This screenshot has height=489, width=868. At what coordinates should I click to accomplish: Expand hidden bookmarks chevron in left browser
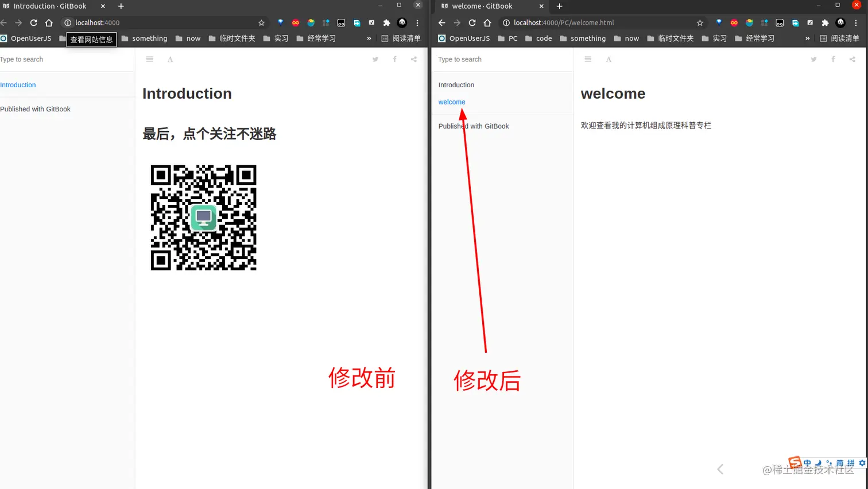click(369, 38)
